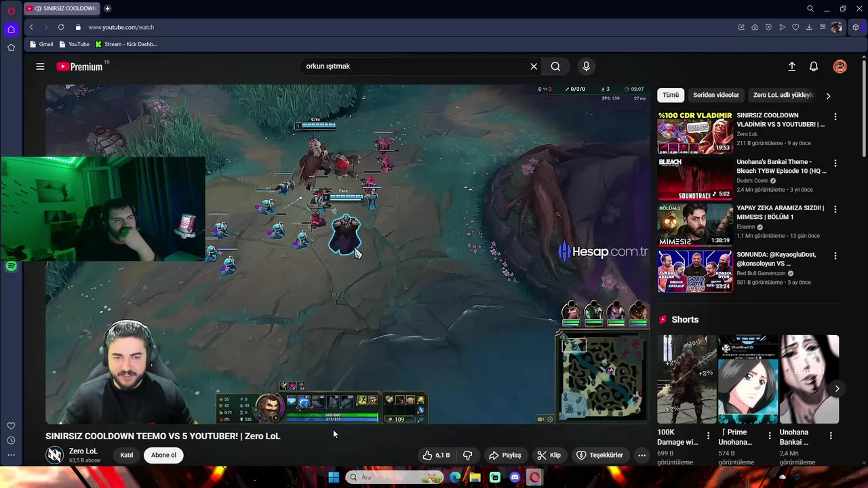Open options for '100K Damage' Short
Viewport: 868px width, 488px height.
coord(708,436)
